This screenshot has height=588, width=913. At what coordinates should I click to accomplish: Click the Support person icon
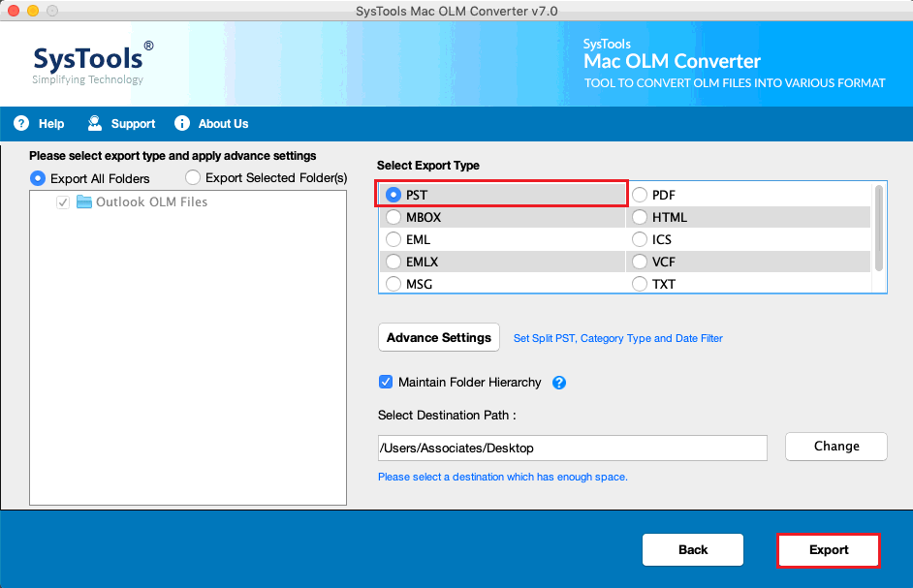[94, 123]
